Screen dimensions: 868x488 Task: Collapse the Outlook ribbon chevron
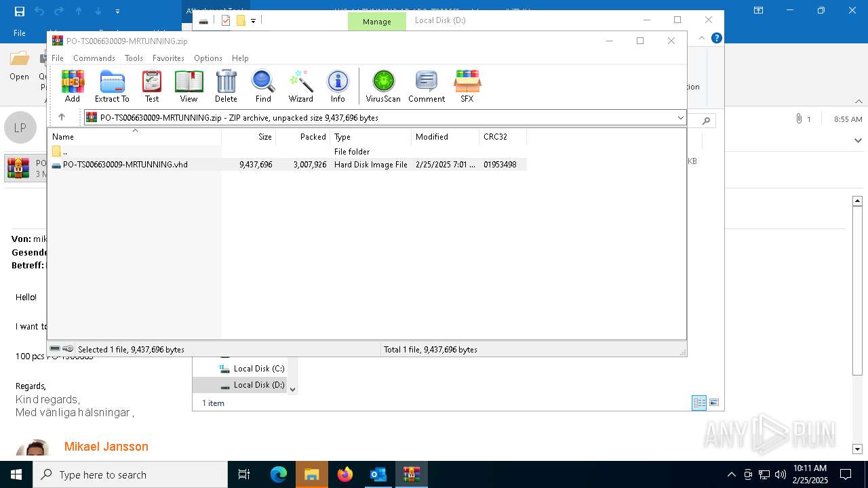point(859,102)
